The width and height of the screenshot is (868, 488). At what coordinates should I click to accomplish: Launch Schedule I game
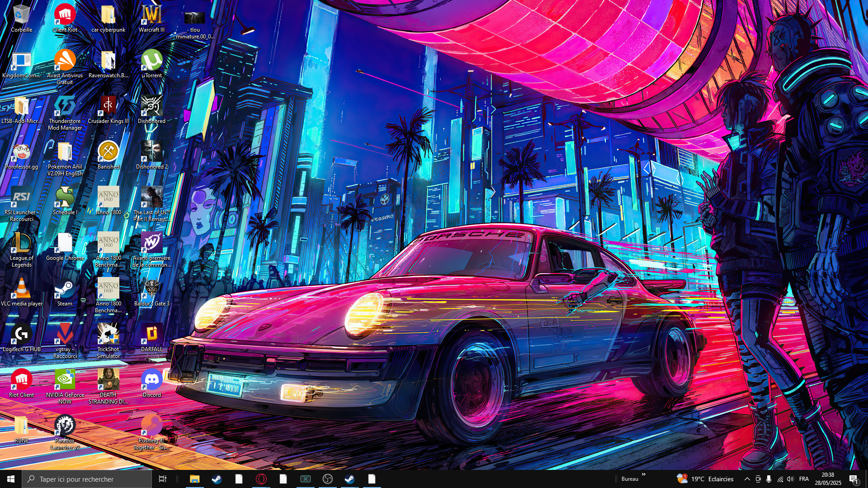(65, 201)
